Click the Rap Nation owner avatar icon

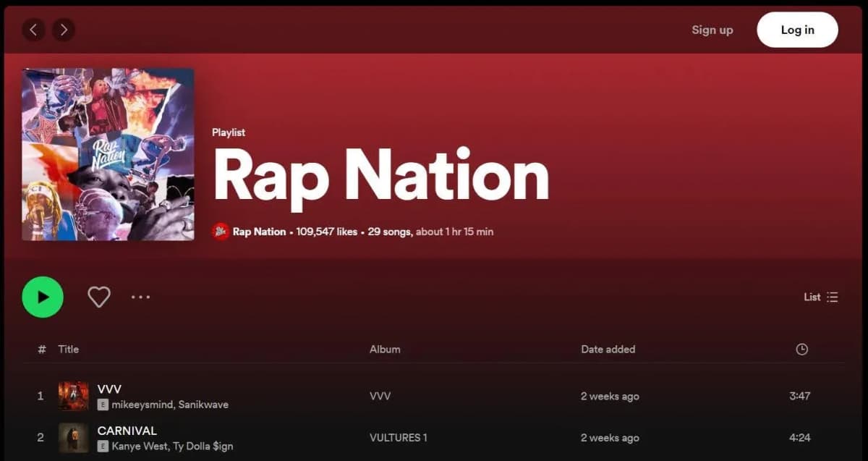pos(221,232)
